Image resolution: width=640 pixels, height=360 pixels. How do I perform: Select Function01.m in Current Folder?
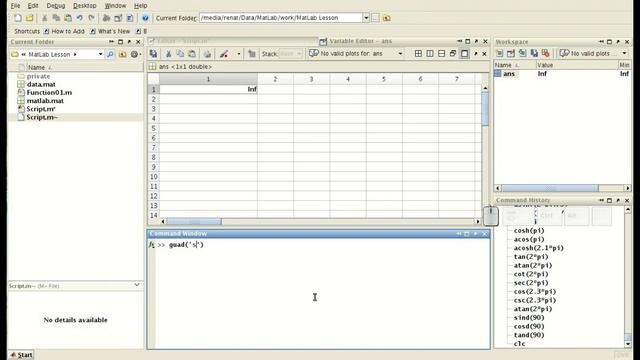click(x=49, y=93)
